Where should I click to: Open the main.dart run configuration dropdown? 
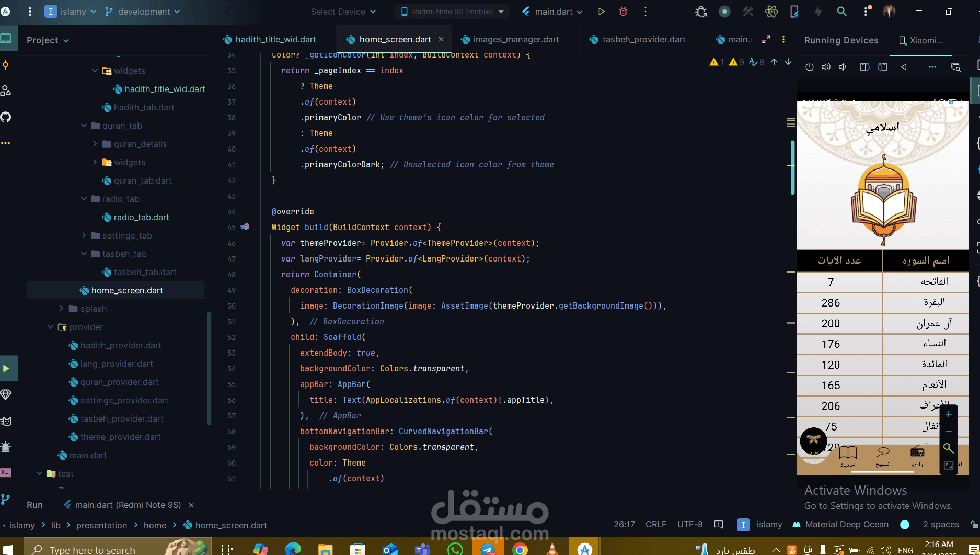click(x=552, y=12)
